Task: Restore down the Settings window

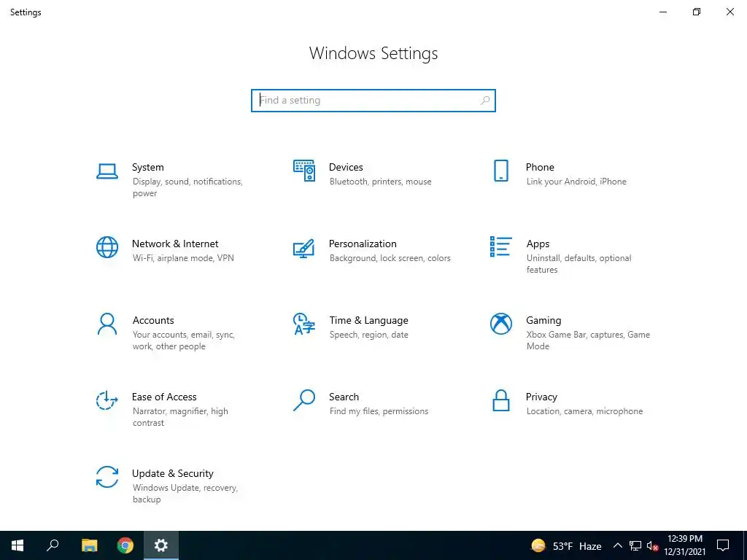Action: click(697, 12)
